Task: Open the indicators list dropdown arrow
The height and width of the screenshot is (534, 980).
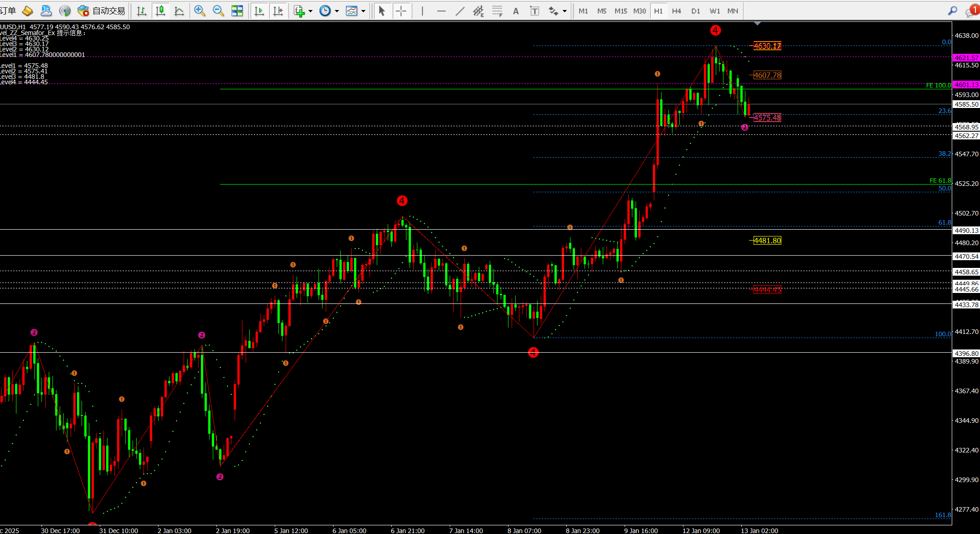Action: point(310,11)
